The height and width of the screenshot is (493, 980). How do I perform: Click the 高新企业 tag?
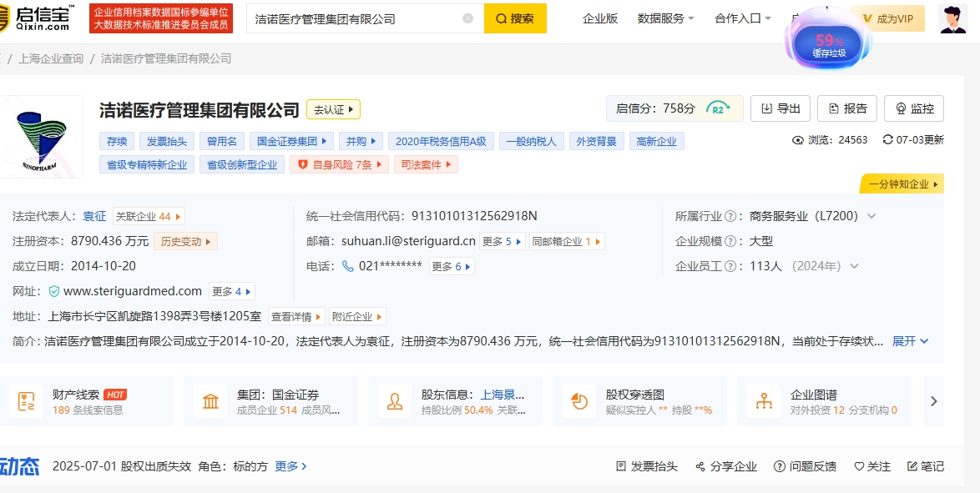[656, 141]
